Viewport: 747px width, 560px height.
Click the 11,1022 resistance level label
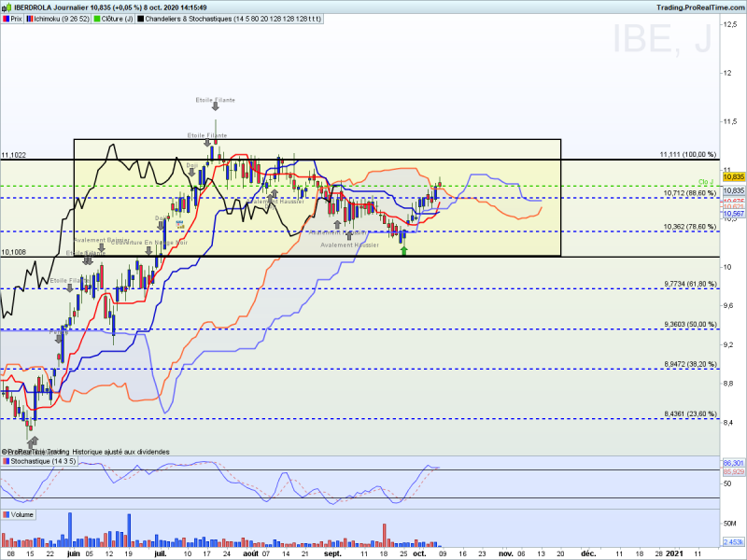tap(14, 155)
